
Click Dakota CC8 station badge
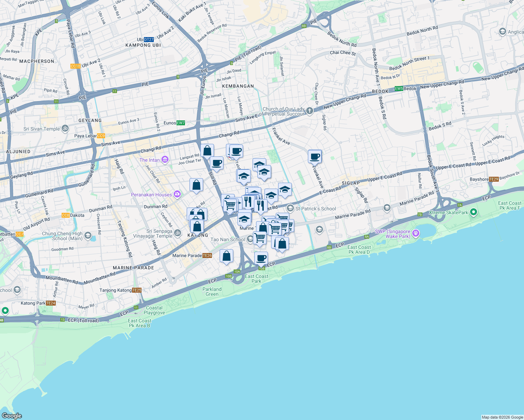pos(65,215)
